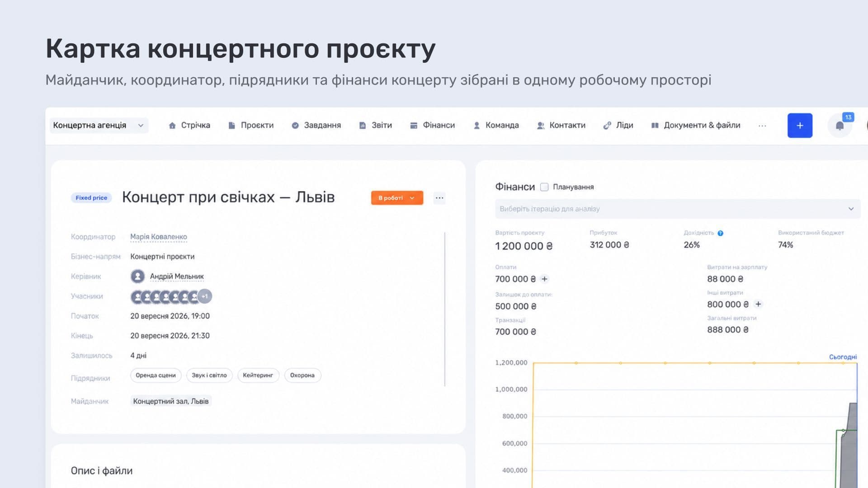This screenshot has width=868, height=488.
Task: Click the Ліди link icon
Action: [607, 126]
